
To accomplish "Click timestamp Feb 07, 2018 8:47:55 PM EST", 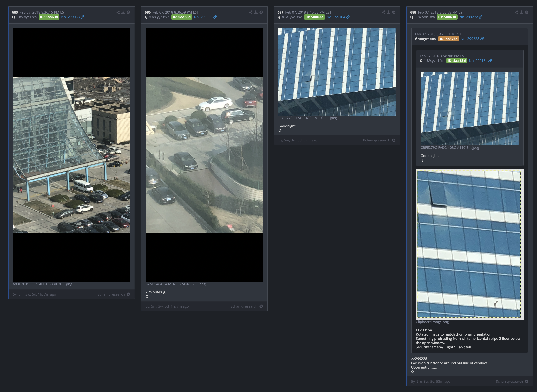I will point(438,34).
